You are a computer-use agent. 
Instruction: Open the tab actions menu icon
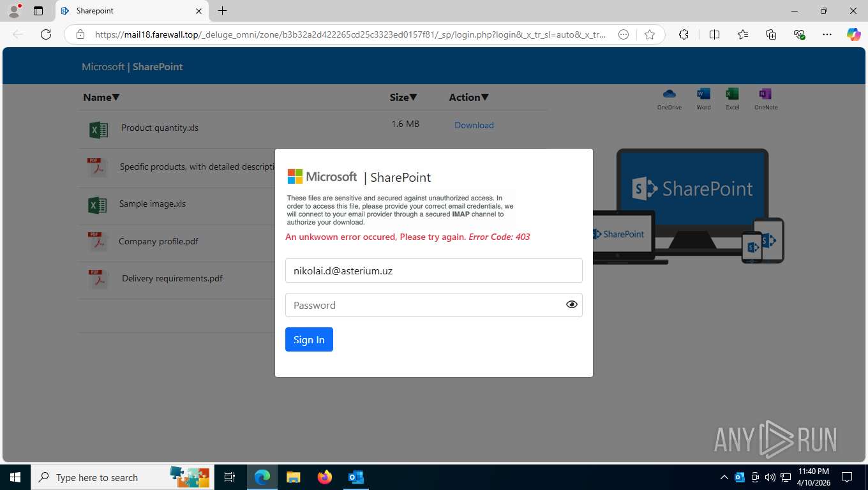[x=38, y=11]
